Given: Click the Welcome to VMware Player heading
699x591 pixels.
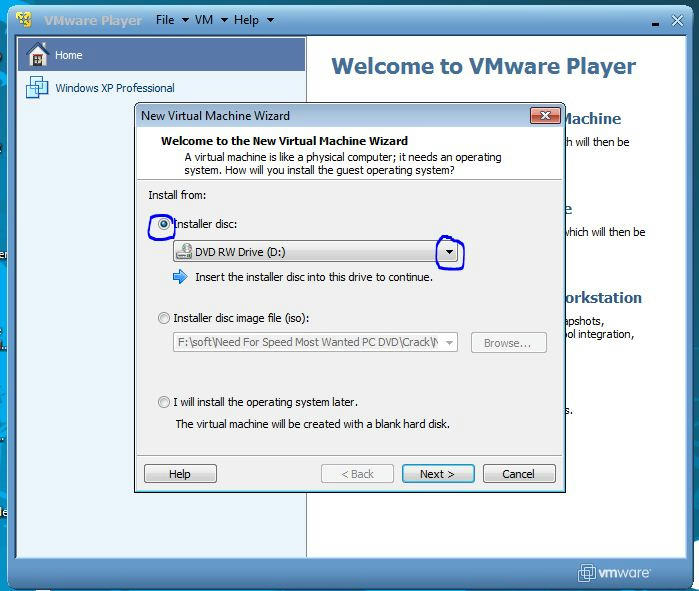Looking at the screenshot, I should pyautogui.click(x=484, y=66).
